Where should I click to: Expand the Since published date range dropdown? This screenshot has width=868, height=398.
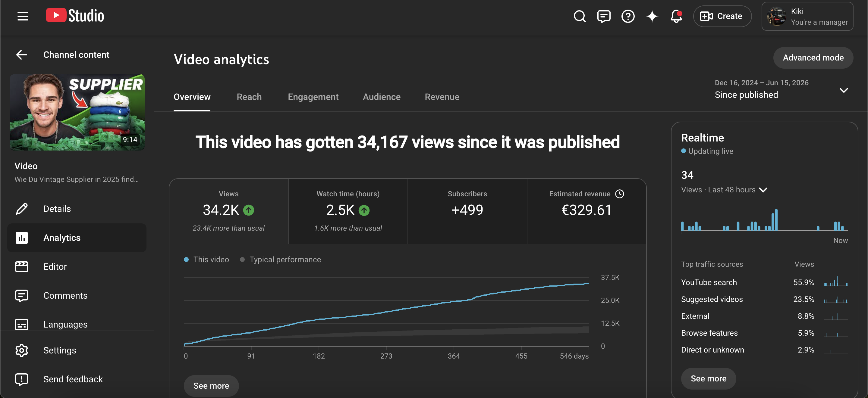[843, 90]
